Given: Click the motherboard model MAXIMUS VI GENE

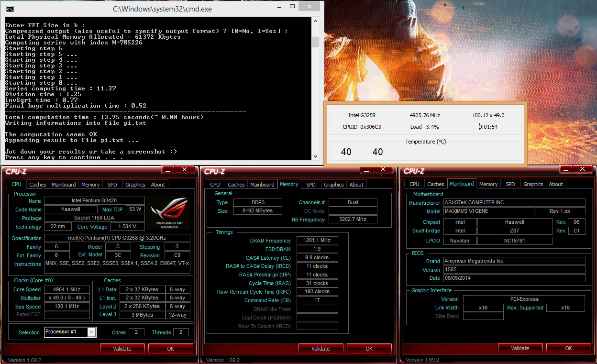Looking at the screenshot, I should 488,211.
